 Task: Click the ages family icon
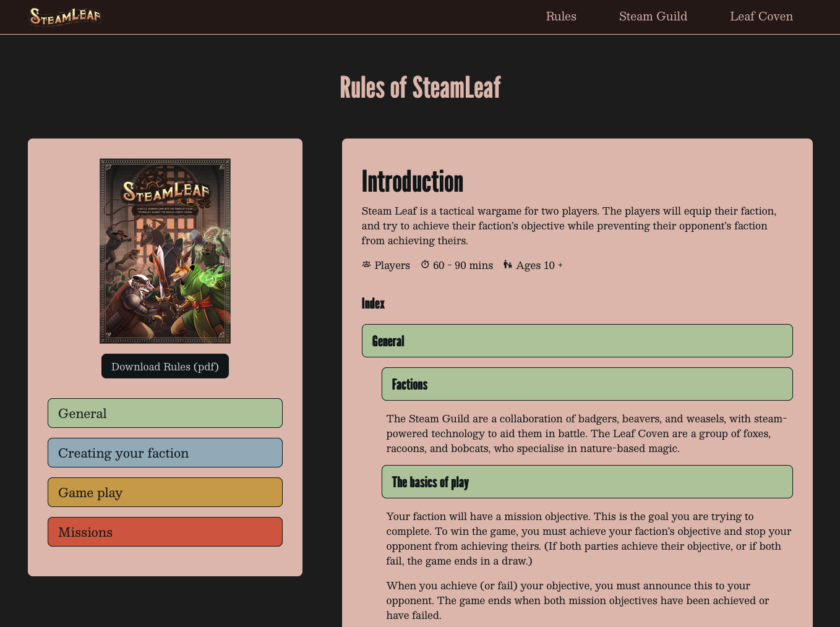(x=508, y=265)
